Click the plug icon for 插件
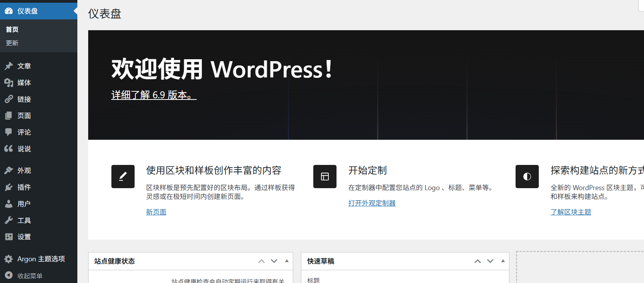 point(9,187)
